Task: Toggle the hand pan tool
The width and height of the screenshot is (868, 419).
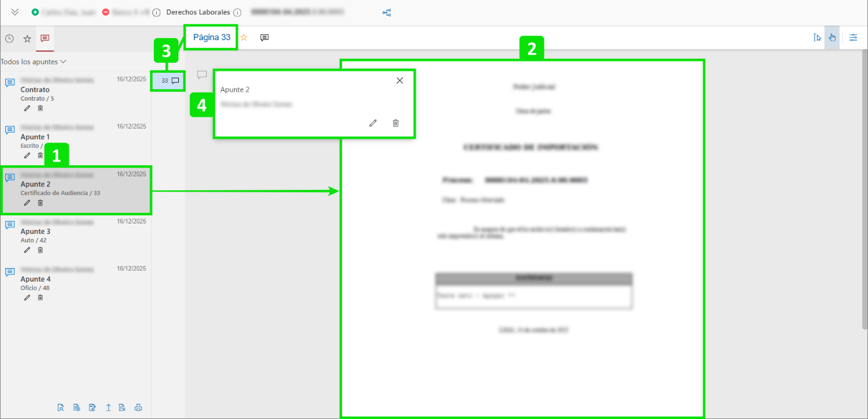Action: click(832, 38)
